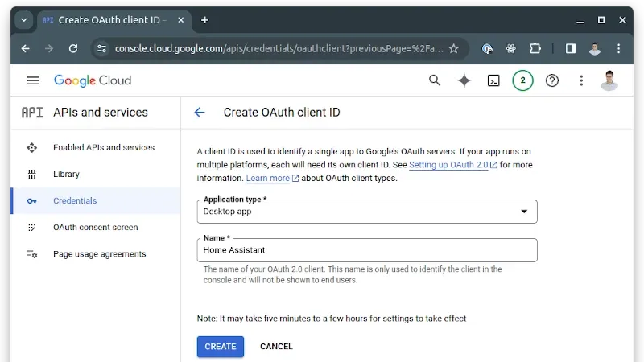Click the browser address bar URL
Image resolution: width=644 pixels, height=362 pixels.
tap(279, 49)
